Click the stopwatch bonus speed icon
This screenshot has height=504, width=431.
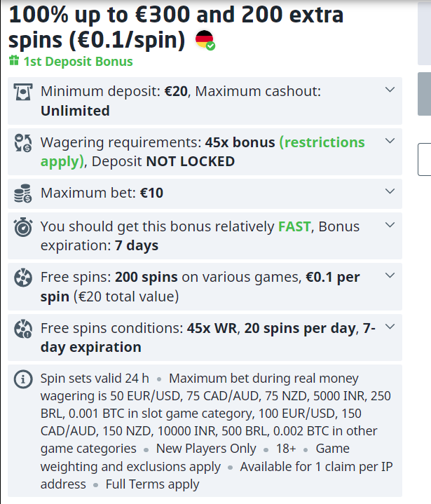[x=23, y=228]
